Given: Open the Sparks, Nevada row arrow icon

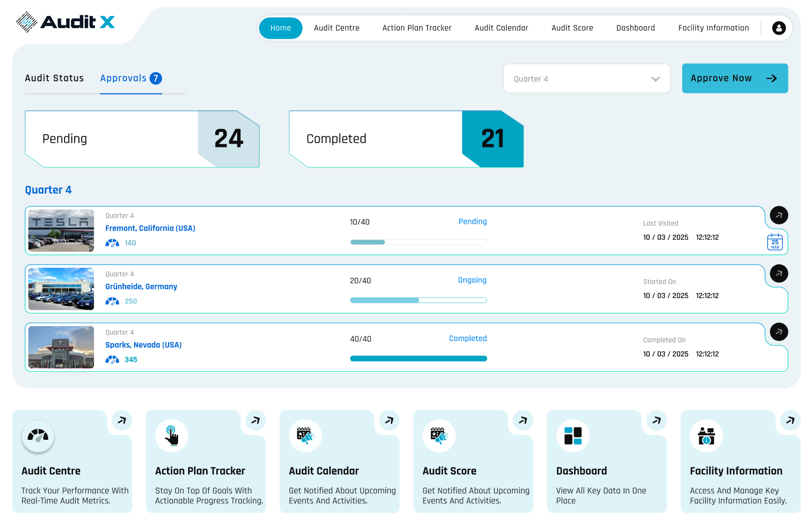Looking at the screenshot, I should pos(779,332).
